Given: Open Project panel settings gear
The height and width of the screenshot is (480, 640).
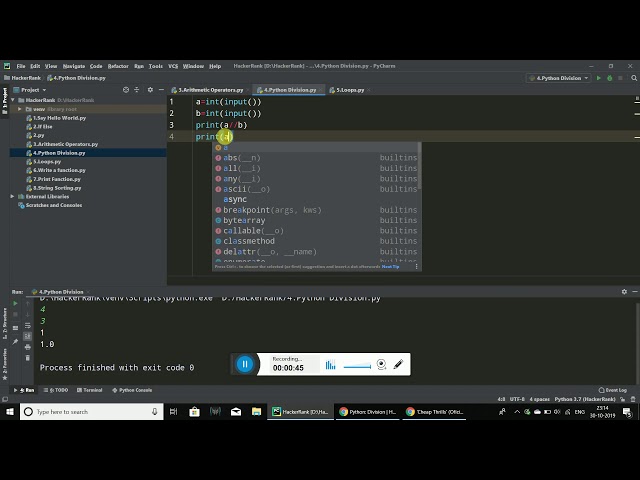Looking at the screenshot, I should 150,90.
